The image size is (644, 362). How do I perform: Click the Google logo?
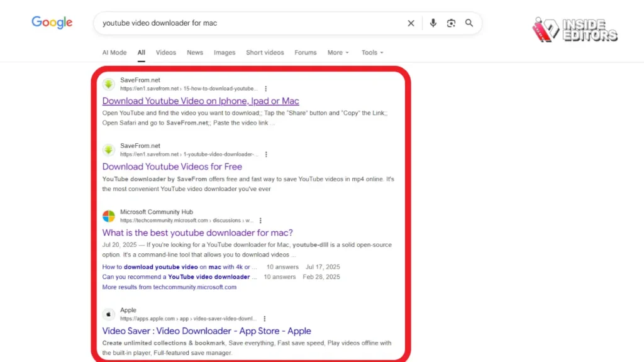[52, 23]
